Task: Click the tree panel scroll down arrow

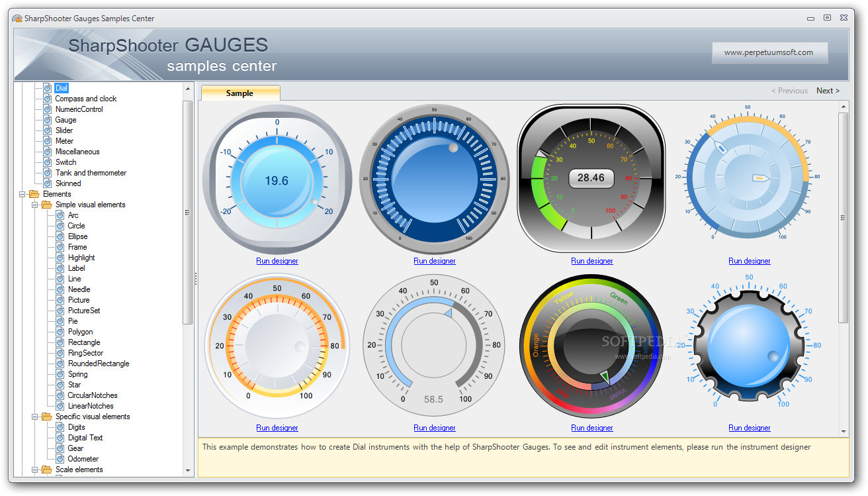Action: point(188,470)
